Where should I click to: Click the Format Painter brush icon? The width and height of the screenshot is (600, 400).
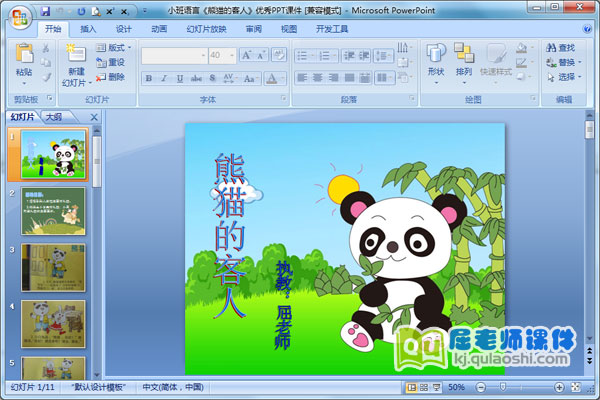46,77
